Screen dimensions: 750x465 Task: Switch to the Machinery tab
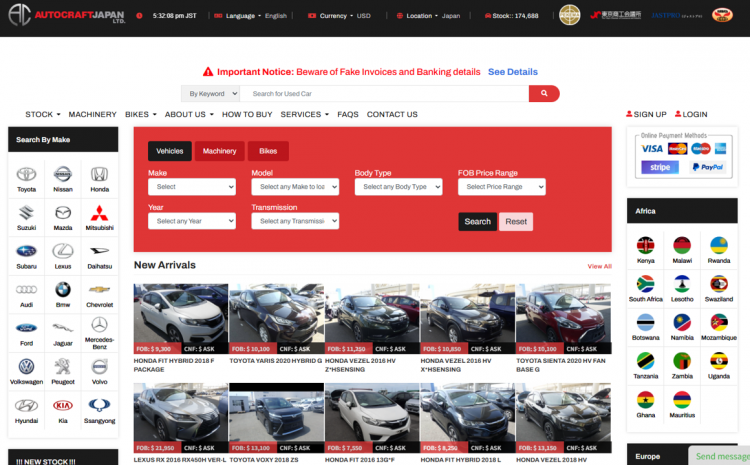pyautogui.click(x=219, y=151)
